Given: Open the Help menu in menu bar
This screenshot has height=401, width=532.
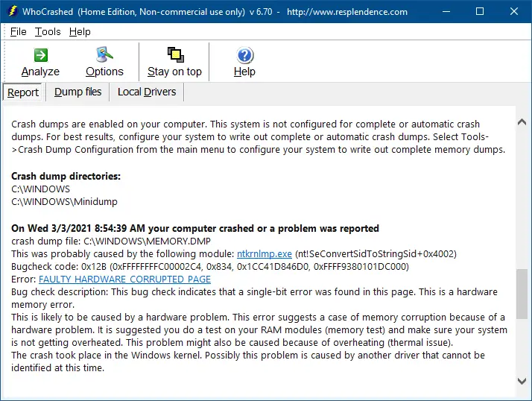Looking at the screenshot, I should pyautogui.click(x=80, y=31).
